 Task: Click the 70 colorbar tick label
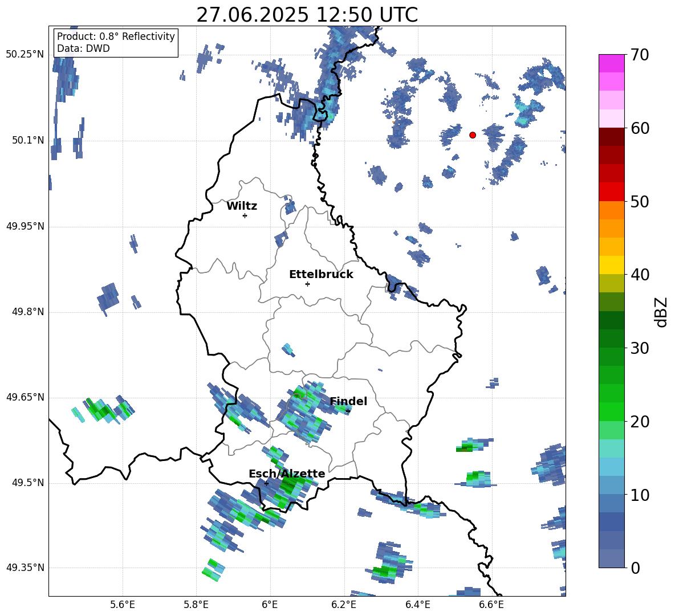[640, 55]
